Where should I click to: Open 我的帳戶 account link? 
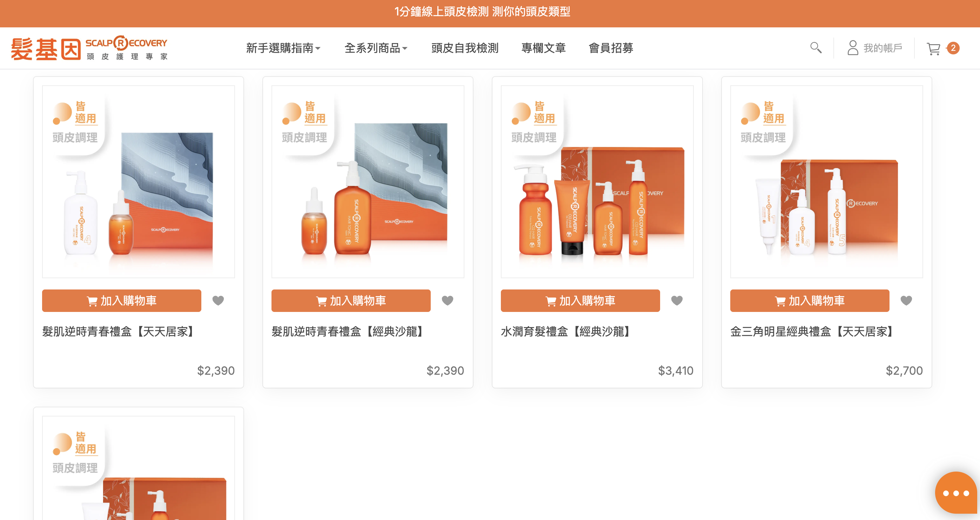pos(882,48)
